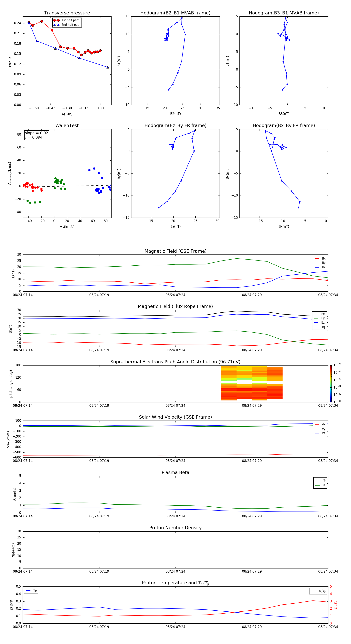The width and height of the screenshot is (351, 644).
Task: Click the 'B2(nT)' x-axis label
Action: 175,114
